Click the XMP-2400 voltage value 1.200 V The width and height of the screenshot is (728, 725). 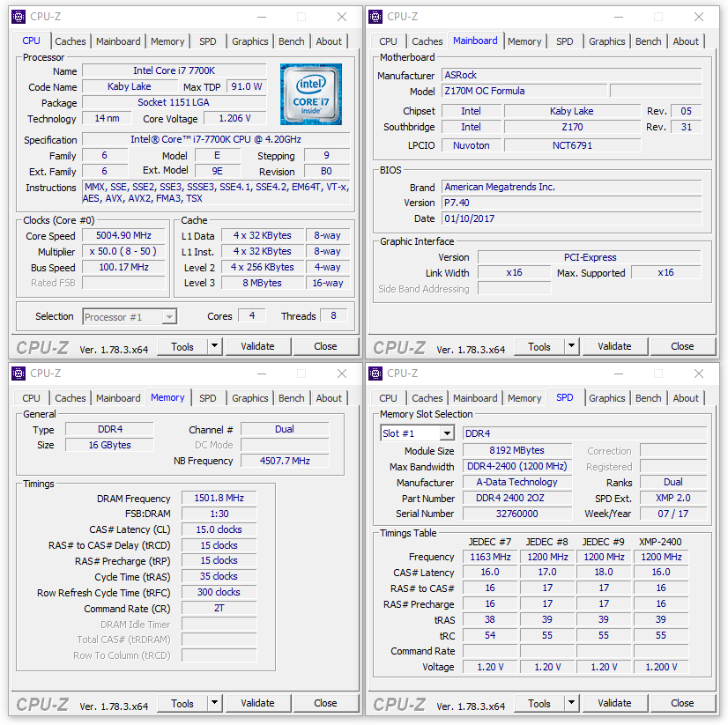661,667
